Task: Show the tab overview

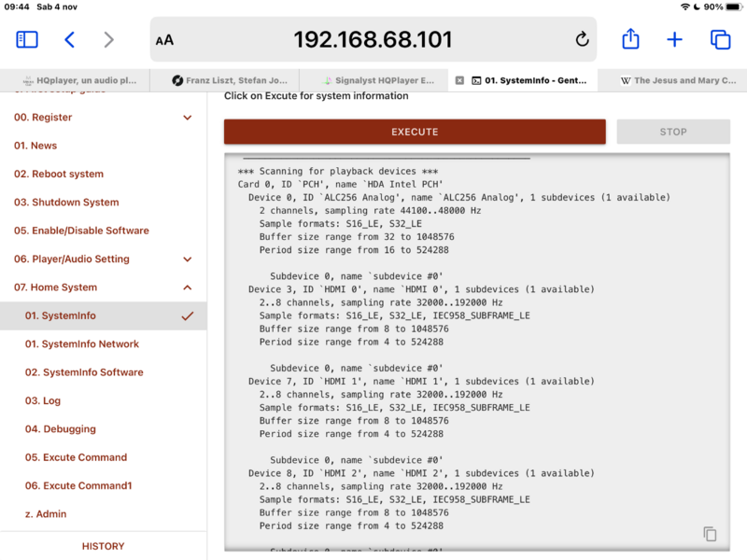Action: (x=720, y=39)
